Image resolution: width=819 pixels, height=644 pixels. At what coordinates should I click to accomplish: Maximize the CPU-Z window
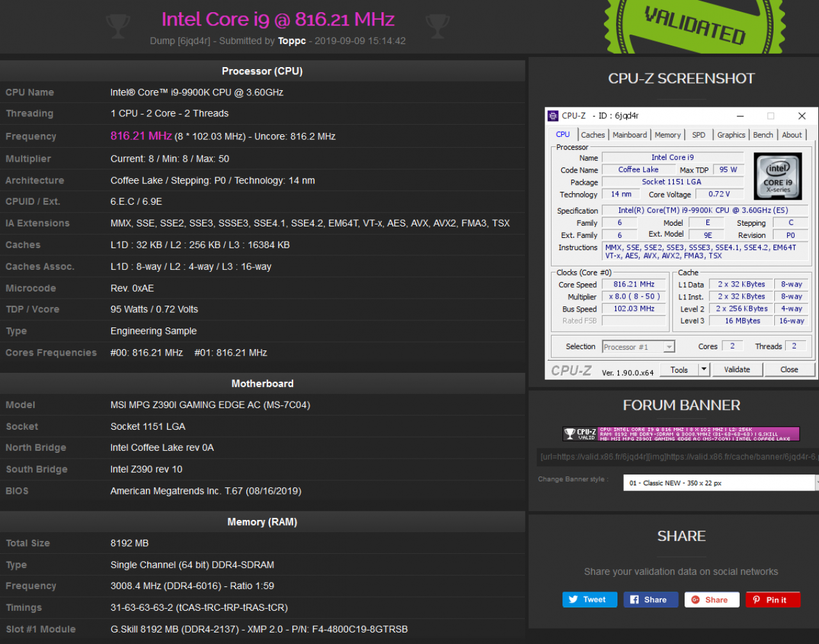[x=771, y=116]
